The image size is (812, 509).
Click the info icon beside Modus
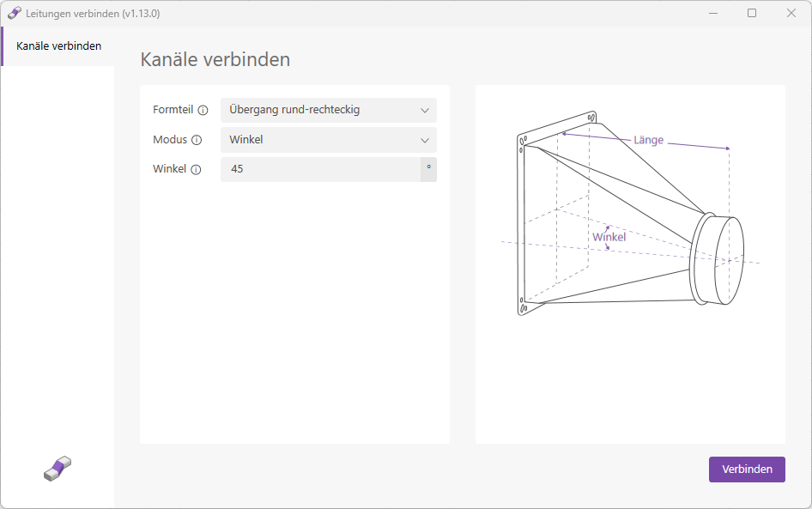(x=197, y=140)
